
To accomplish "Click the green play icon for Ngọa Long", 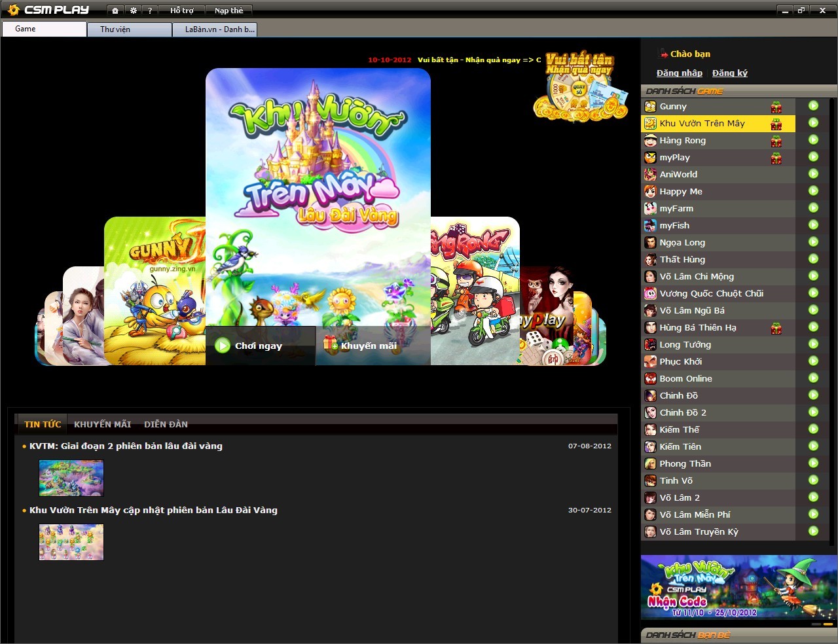I will (x=813, y=242).
